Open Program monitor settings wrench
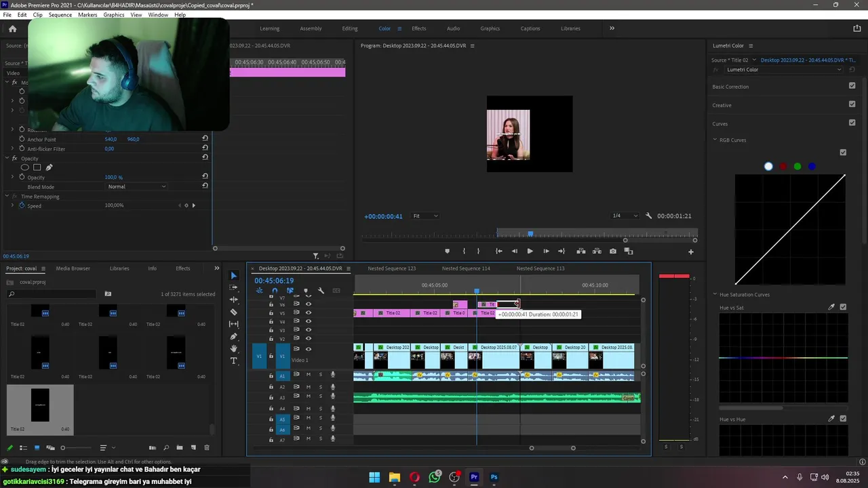 coord(648,216)
